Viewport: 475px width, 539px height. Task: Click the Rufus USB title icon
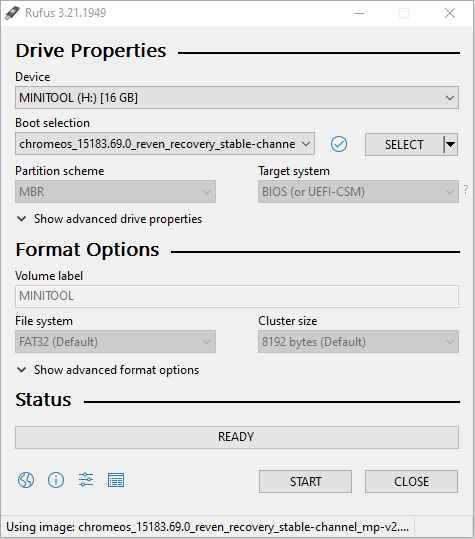pyautogui.click(x=12, y=13)
